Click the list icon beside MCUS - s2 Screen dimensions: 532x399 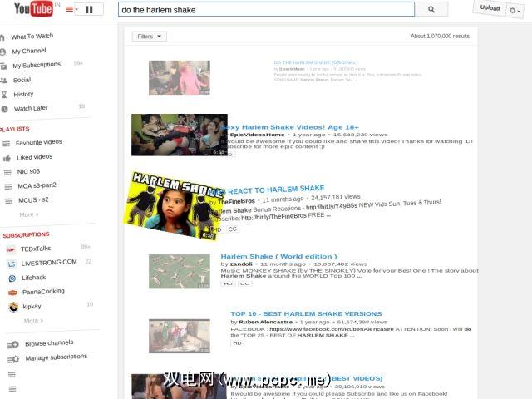[x=9, y=201]
